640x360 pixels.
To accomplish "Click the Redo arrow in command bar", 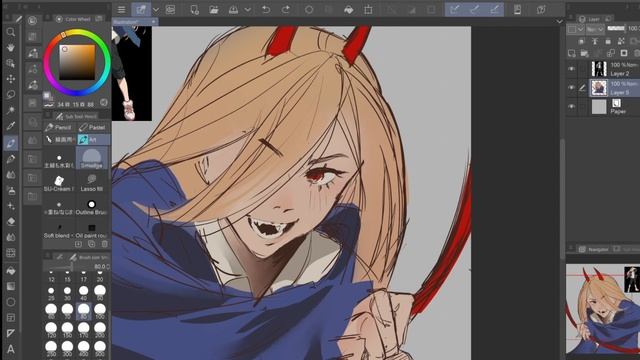I will [x=286, y=10].
